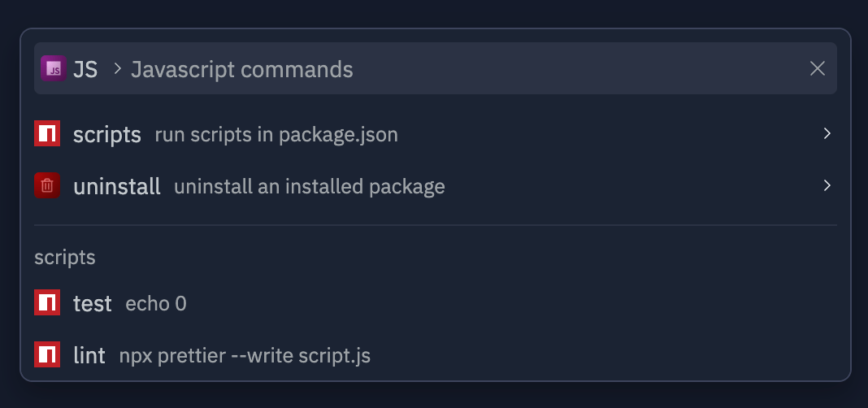Select the JS breadcrumb label
868x408 pixels.
[x=85, y=70]
